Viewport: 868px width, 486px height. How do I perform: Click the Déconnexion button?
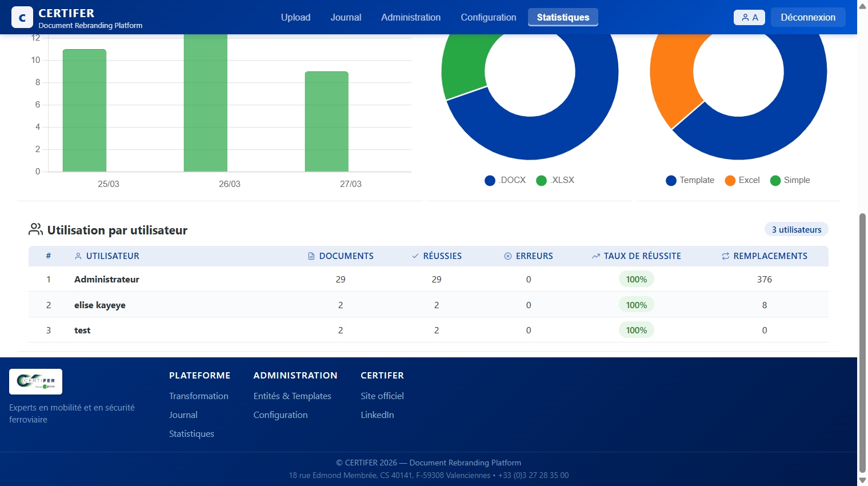pyautogui.click(x=808, y=17)
